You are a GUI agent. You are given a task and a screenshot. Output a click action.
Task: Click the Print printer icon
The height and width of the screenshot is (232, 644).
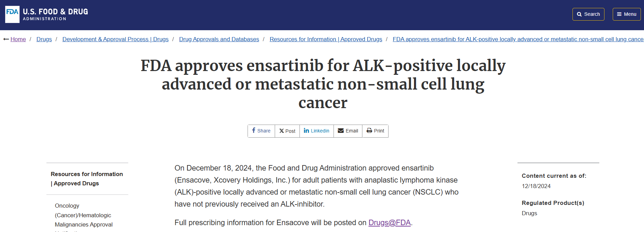coord(369,130)
